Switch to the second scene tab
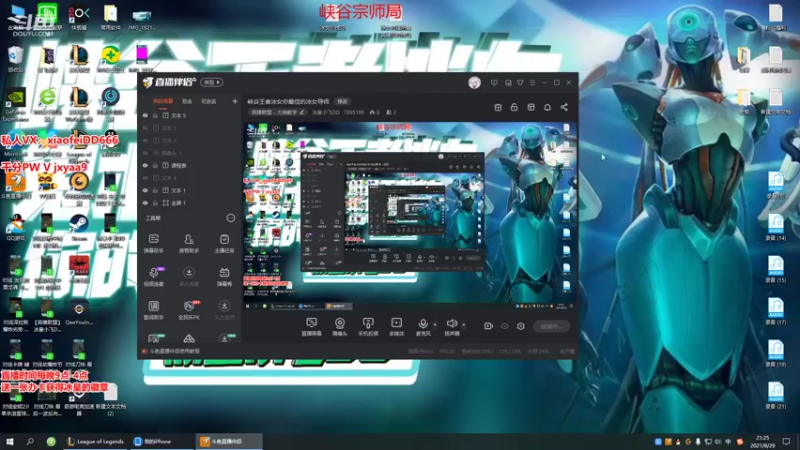Viewport: 800px width, 450px height. pyautogui.click(x=187, y=102)
